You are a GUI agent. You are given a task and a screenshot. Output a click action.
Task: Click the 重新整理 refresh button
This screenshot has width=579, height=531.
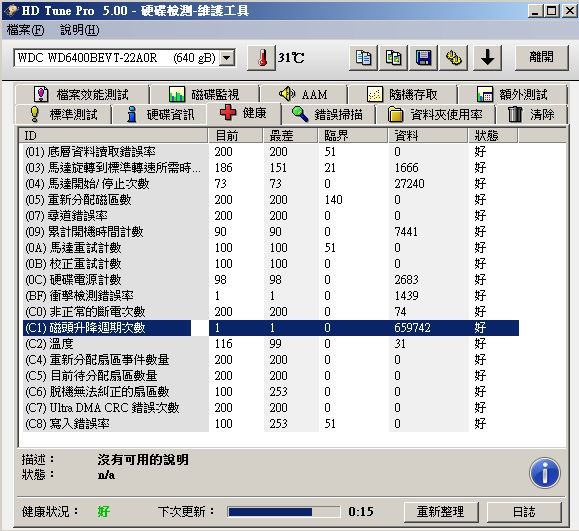(x=441, y=512)
